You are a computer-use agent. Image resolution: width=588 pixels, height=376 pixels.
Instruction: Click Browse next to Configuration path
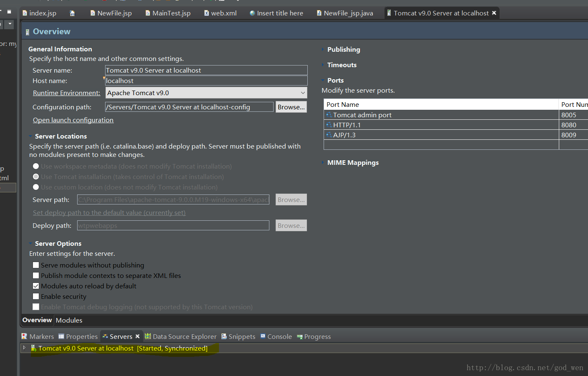coord(291,107)
